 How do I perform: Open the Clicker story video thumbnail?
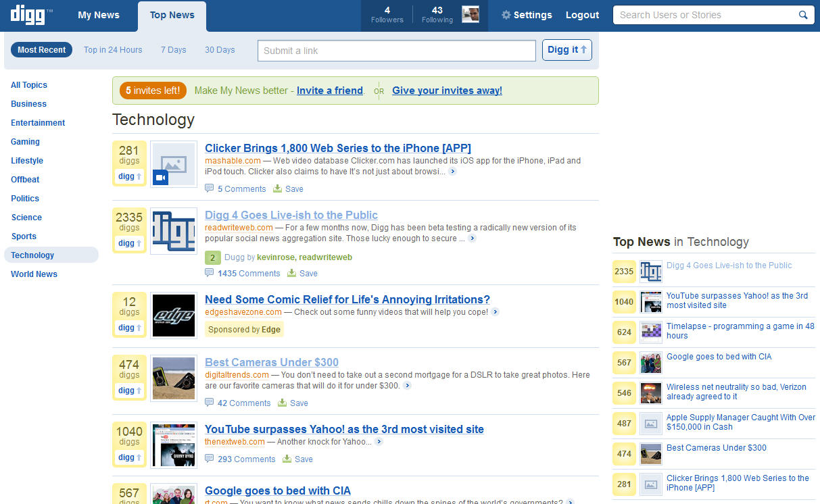pos(174,164)
